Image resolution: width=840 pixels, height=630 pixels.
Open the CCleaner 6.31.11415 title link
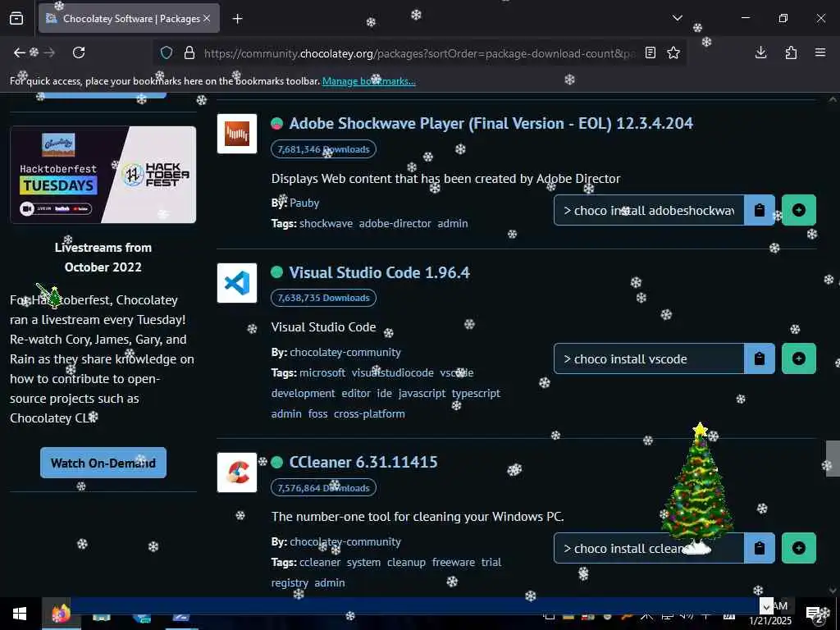tap(363, 463)
